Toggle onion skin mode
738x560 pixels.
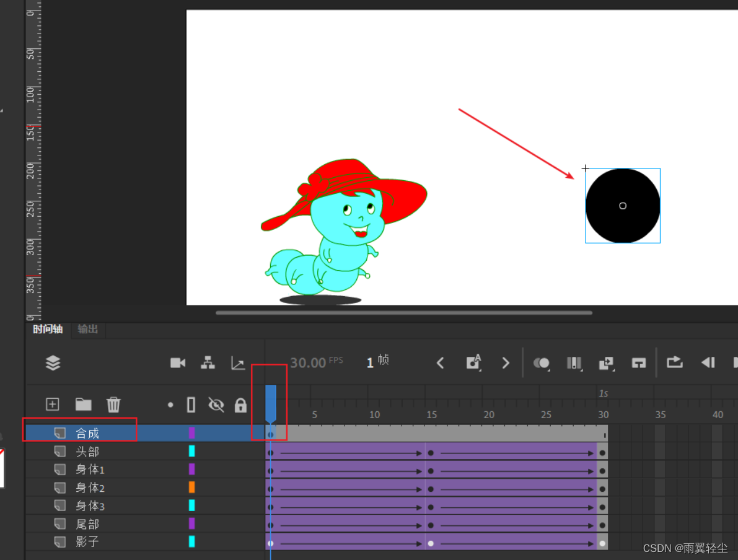pyautogui.click(x=542, y=363)
